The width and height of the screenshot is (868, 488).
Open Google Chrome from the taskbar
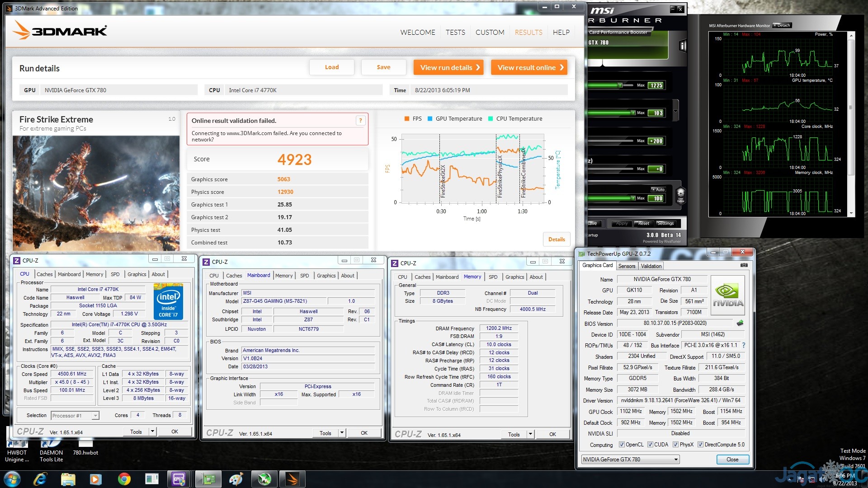pyautogui.click(x=124, y=479)
